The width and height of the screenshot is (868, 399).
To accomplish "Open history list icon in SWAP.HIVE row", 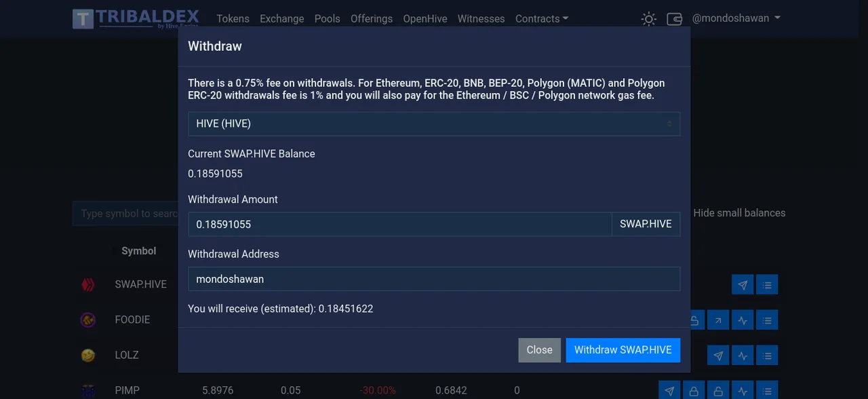I will tap(767, 285).
